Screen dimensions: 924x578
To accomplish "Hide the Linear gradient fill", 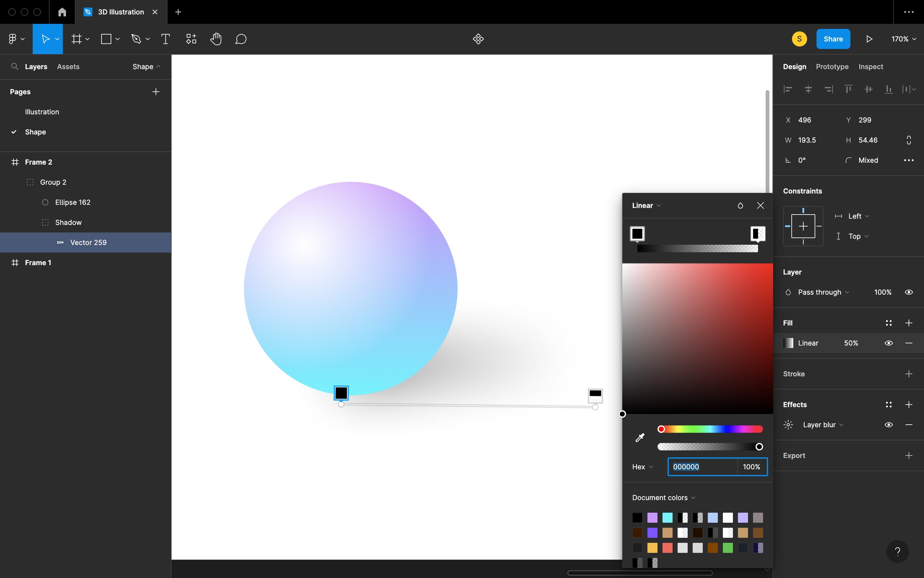I will (x=889, y=343).
